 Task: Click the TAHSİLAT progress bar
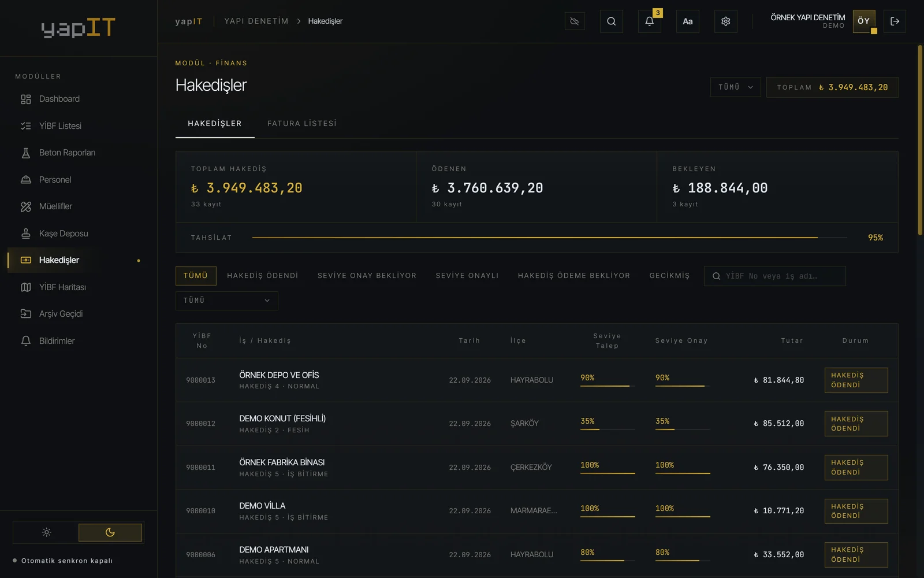coord(549,238)
